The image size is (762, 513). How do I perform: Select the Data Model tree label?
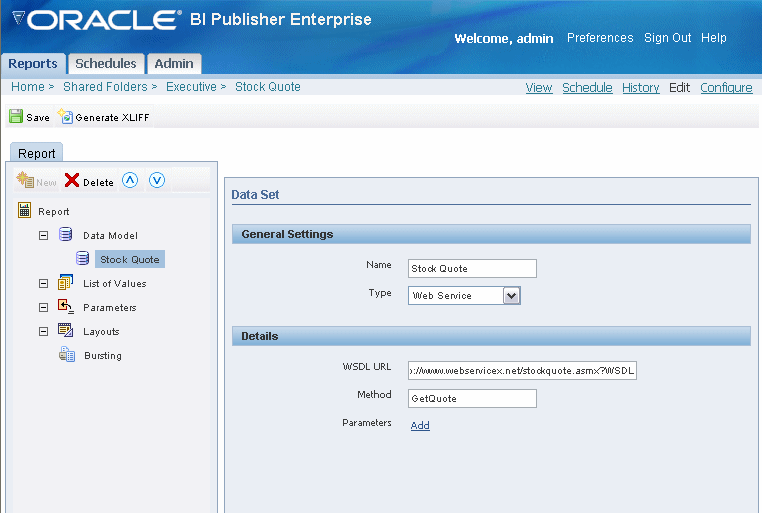point(110,236)
